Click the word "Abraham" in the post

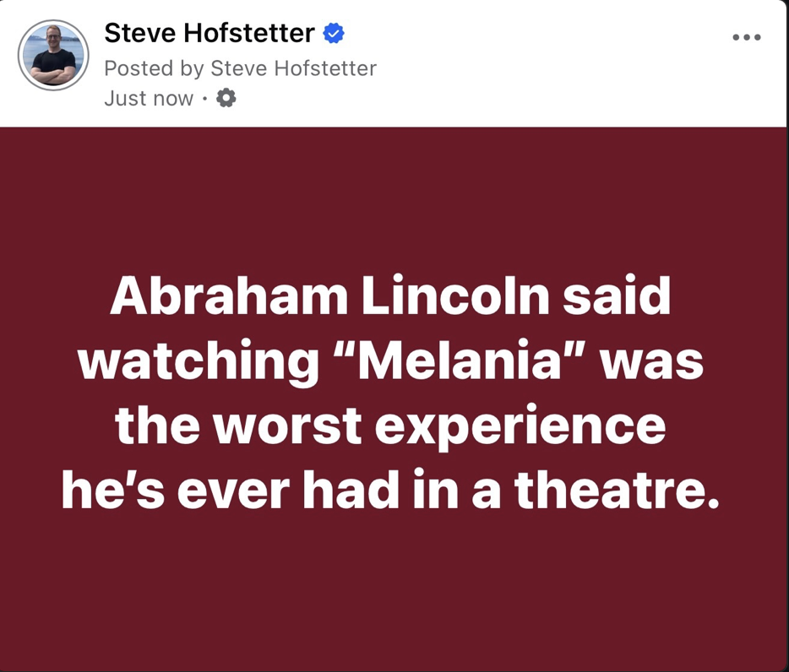point(228,296)
